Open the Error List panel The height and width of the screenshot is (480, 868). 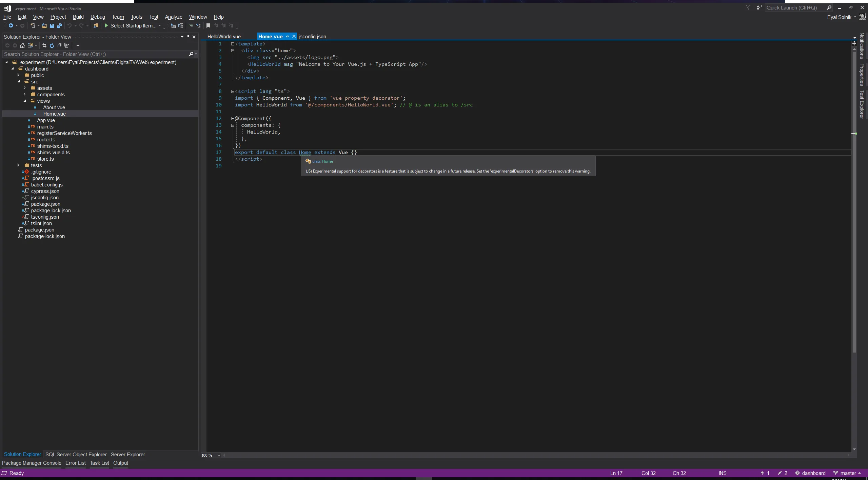(75, 463)
